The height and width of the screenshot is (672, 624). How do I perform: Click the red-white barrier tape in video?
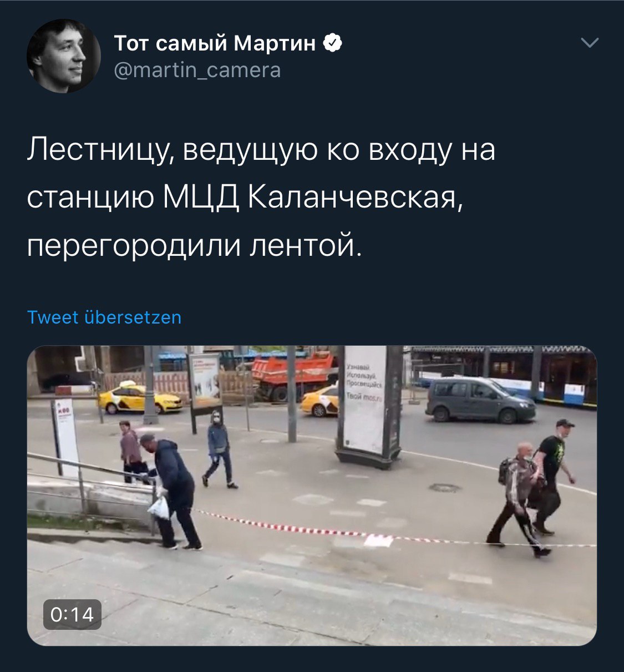click(388, 533)
